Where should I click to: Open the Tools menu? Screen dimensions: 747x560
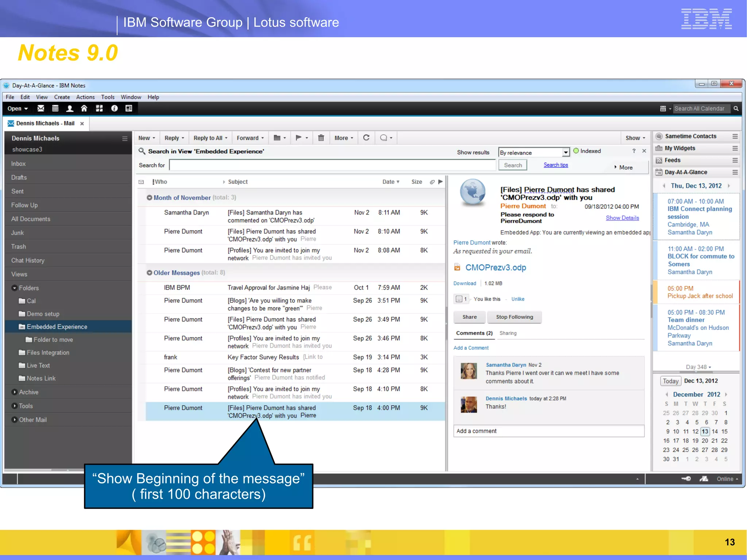(x=108, y=97)
